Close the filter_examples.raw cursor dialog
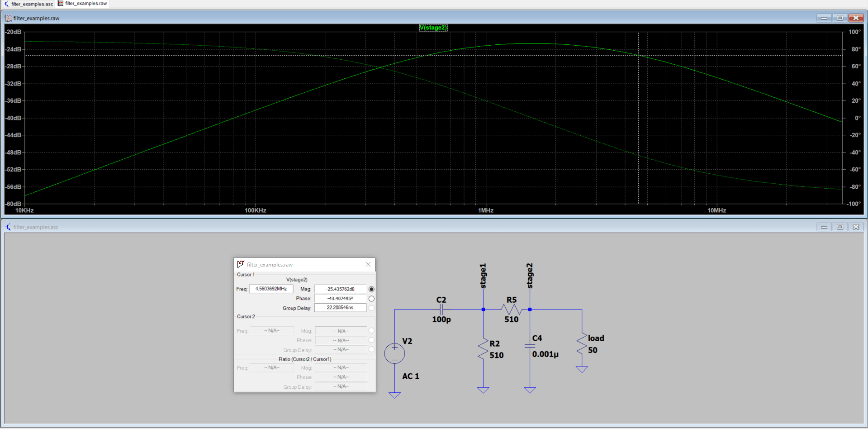The width and height of the screenshot is (868, 429). pyautogui.click(x=368, y=264)
